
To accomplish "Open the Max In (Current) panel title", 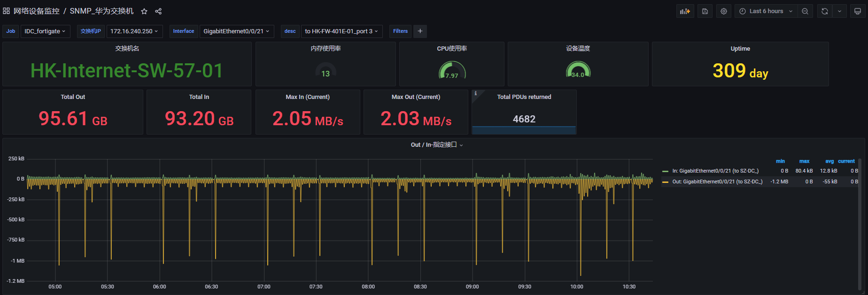I will tap(308, 97).
